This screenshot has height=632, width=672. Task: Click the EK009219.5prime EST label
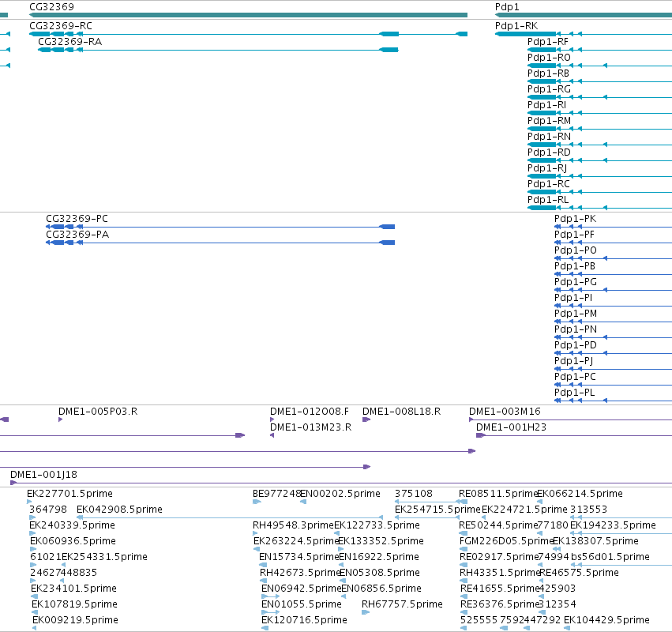[x=76, y=620]
